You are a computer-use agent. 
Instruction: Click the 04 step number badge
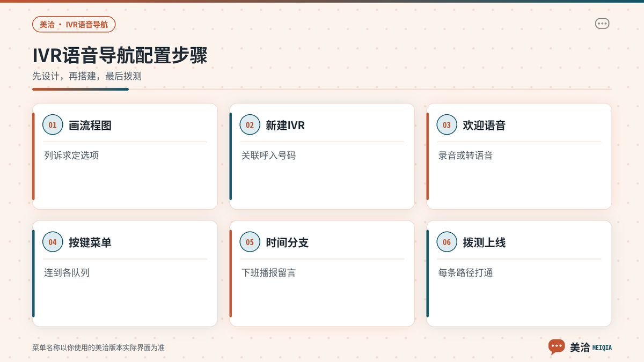coord(53,242)
